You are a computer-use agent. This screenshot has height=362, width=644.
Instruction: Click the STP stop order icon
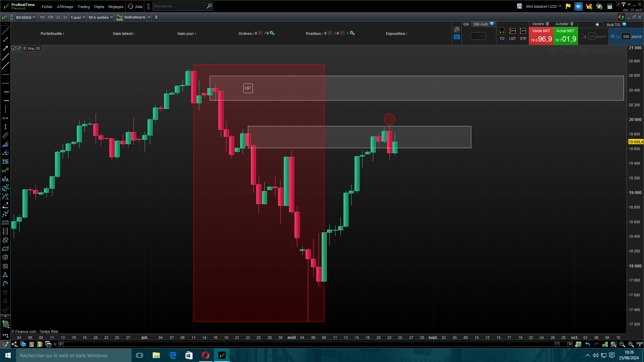[x=523, y=31]
